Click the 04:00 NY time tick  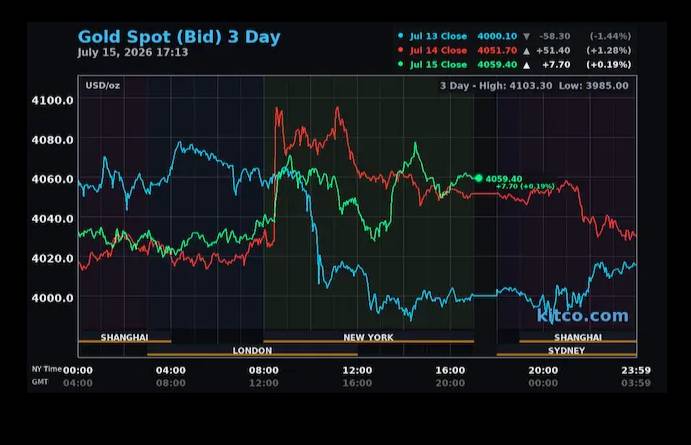pos(171,371)
